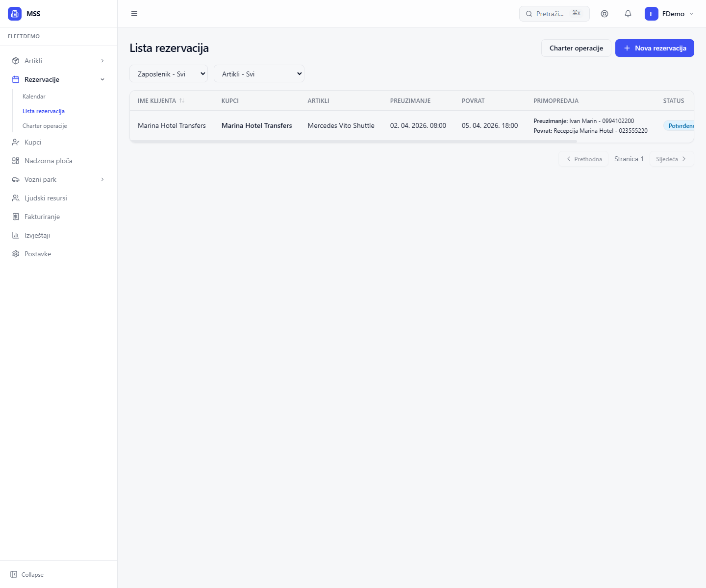Open Izvještaji reports chart icon

(16, 235)
